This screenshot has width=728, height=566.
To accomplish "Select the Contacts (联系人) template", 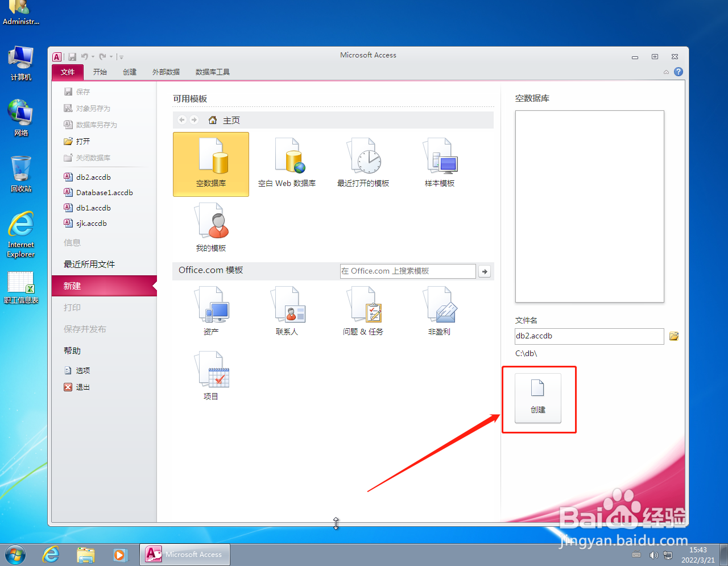I will point(287,311).
